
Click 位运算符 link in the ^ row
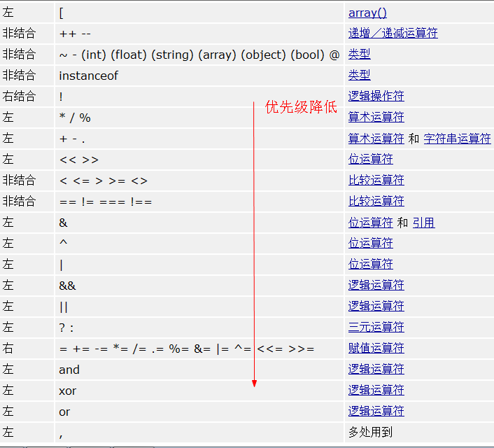tap(371, 243)
